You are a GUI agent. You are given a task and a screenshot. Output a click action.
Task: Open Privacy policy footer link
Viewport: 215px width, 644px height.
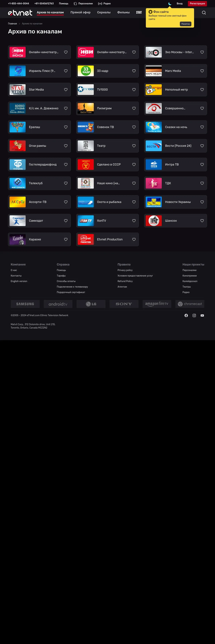(125, 270)
